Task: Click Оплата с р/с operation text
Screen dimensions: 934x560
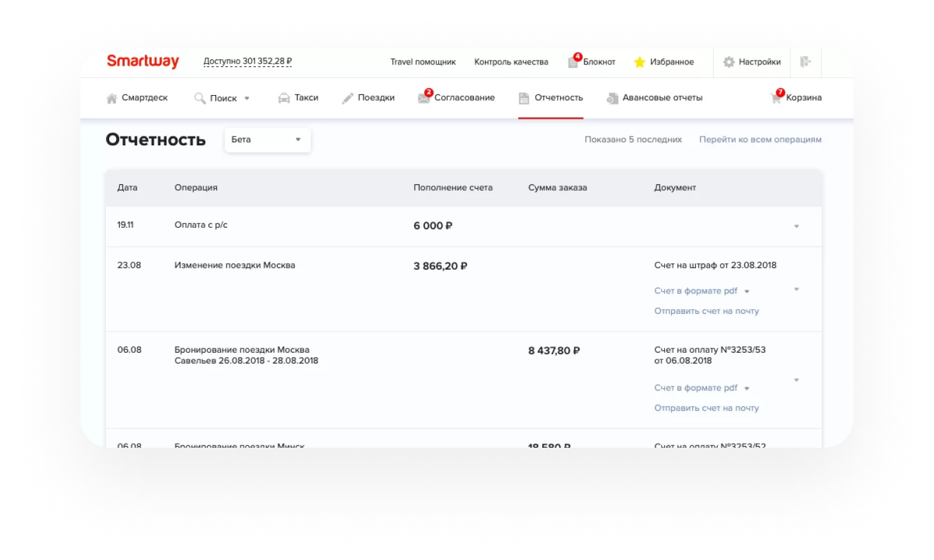Action: tap(201, 225)
